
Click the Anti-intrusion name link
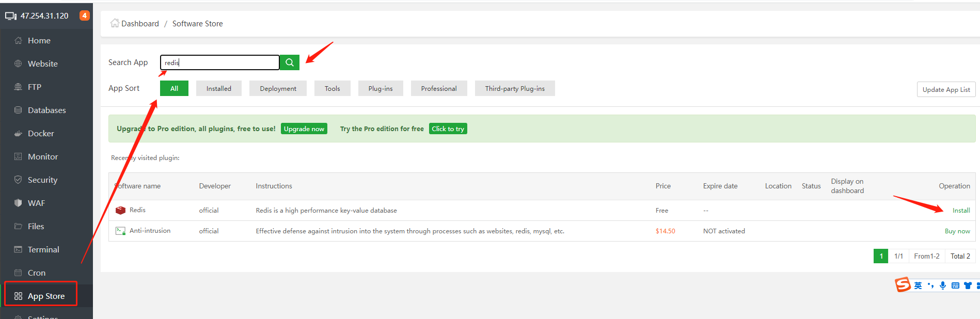(150, 231)
